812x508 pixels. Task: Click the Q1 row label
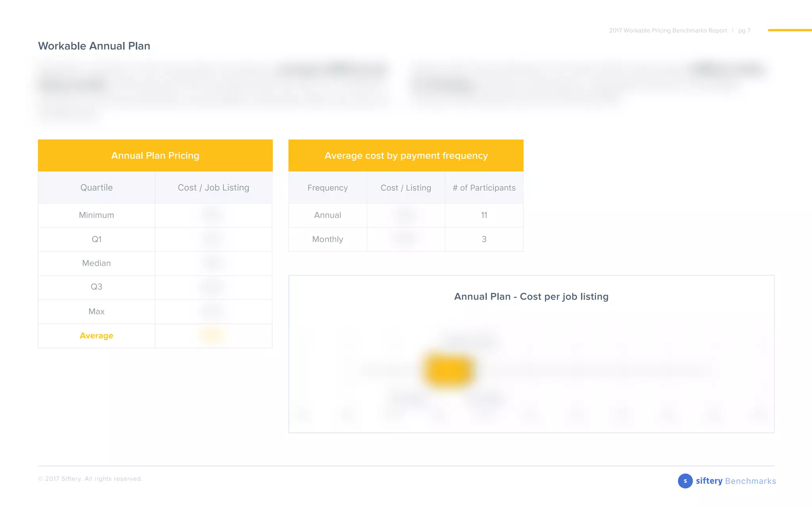96,239
